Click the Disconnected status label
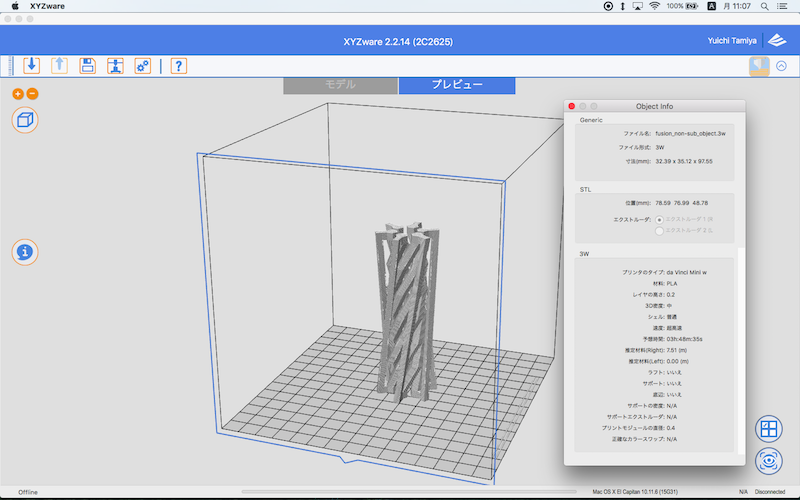800x500 pixels. pos(770,492)
